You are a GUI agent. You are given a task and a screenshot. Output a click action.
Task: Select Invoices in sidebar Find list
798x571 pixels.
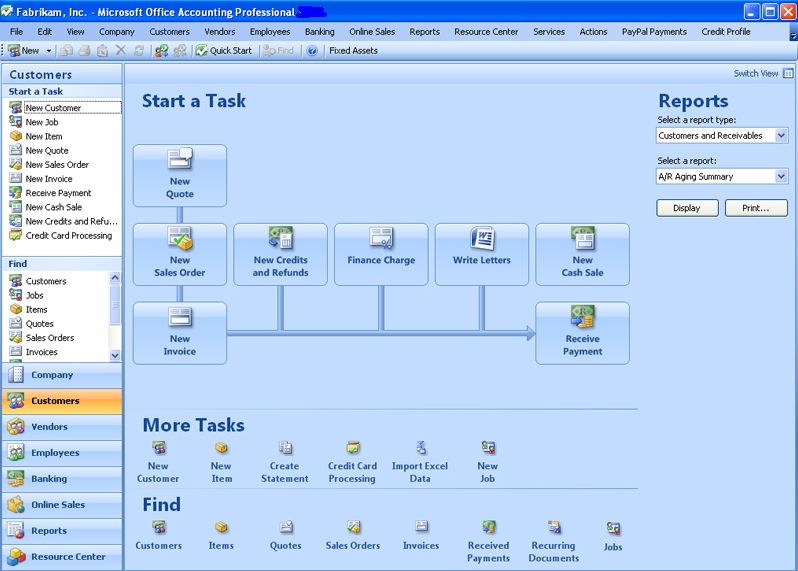[34, 352]
